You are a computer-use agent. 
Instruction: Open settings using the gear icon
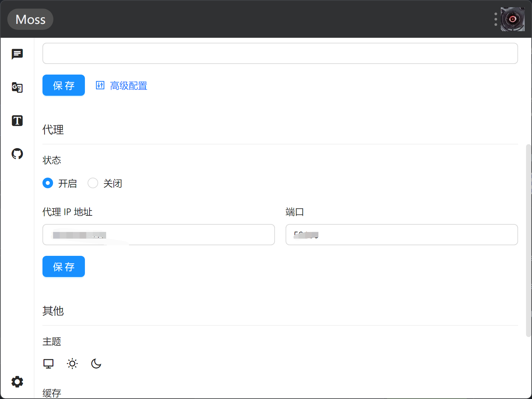pos(17,382)
